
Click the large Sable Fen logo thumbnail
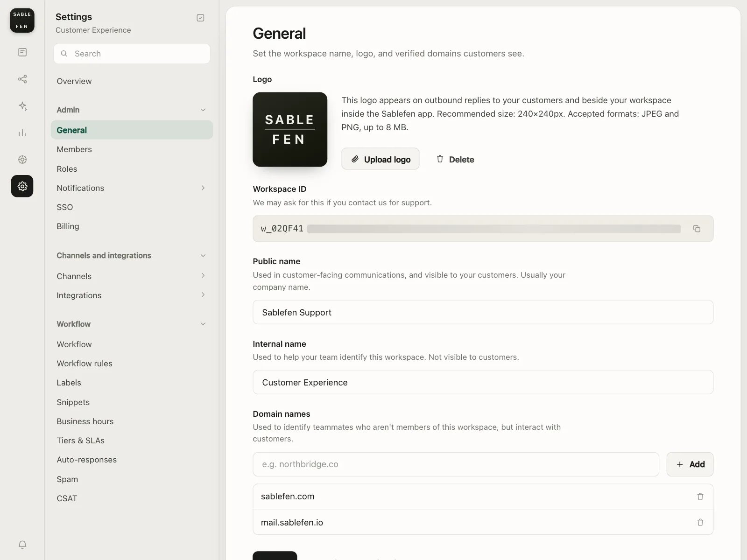coord(290,129)
